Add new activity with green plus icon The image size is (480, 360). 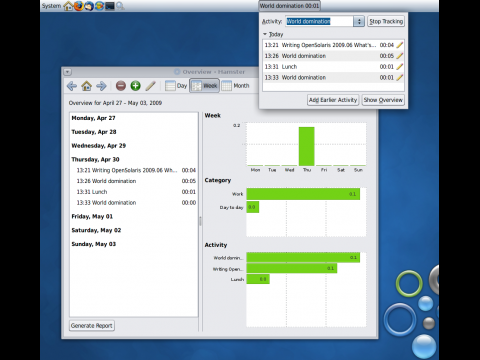tap(135, 86)
